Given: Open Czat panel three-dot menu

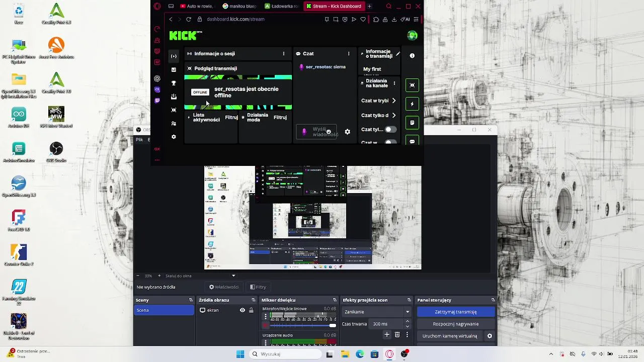Looking at the screenshot, I should pyautogui.click(x=348, y=53).
